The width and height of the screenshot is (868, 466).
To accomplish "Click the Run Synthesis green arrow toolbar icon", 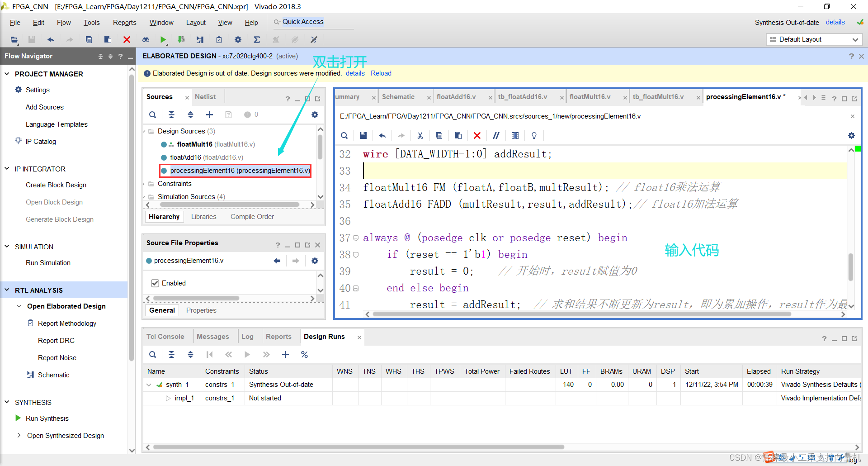I will [x=163, y=40].
